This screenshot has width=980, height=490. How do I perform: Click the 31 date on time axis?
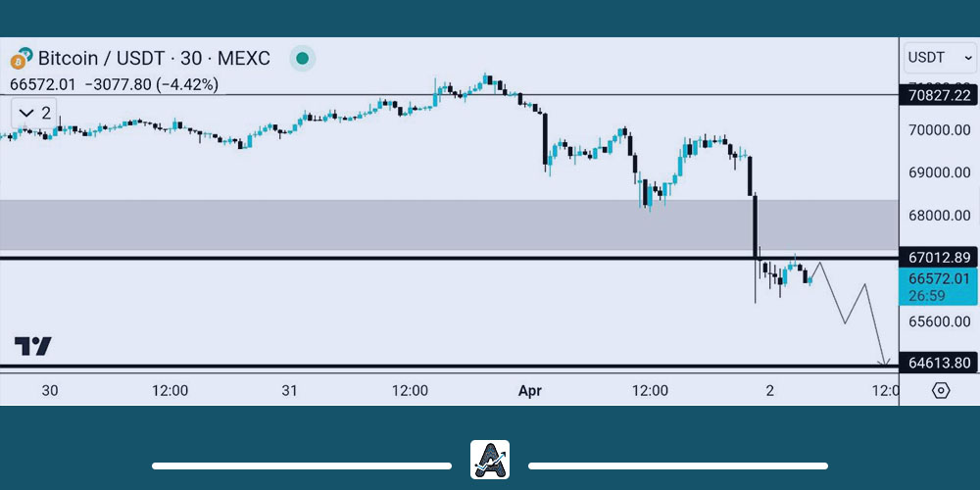tap(289, 390)
